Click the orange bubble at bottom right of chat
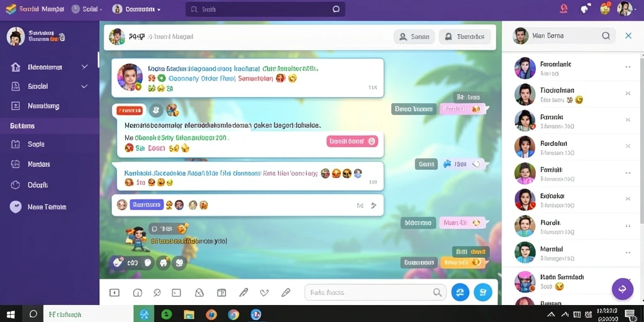Viewport: 644px width, 322px height. pyautogui.click(x=464, y=262)
